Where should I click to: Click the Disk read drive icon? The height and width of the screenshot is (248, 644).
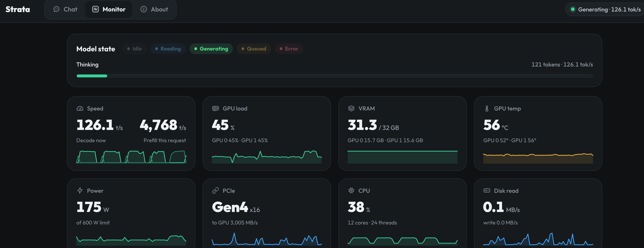tap(487, 191)
